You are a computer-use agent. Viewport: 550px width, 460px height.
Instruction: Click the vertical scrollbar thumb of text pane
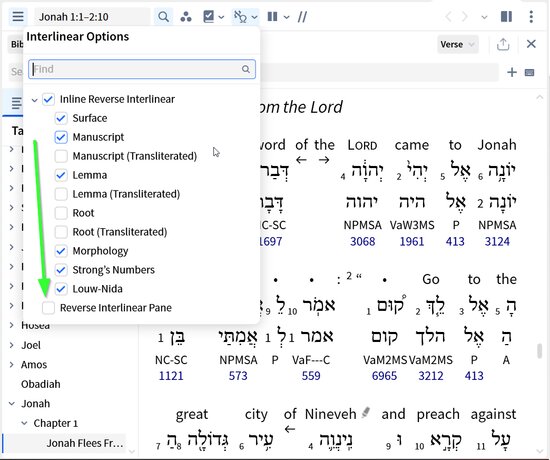[x=540, y=351]
